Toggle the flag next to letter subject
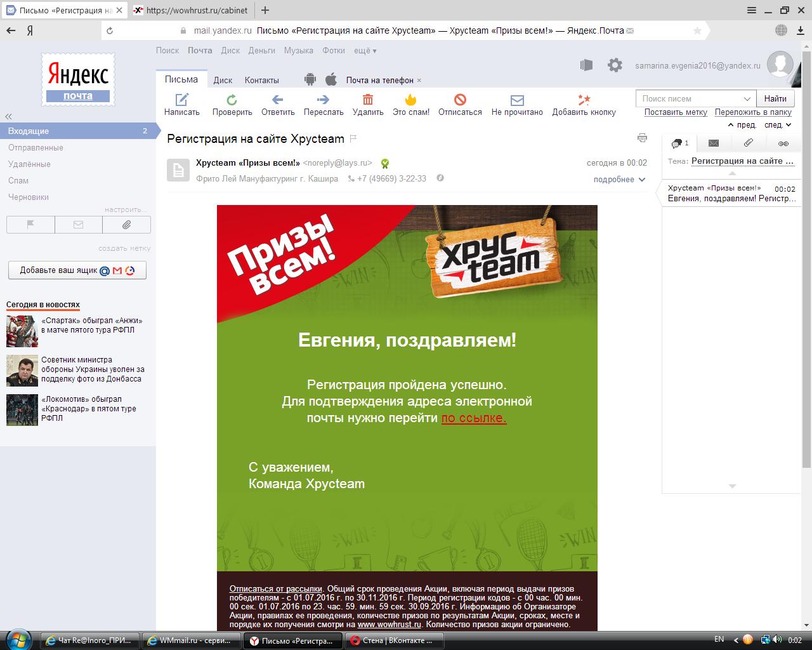The image size is (812, 650). click(x=353, y=138)
